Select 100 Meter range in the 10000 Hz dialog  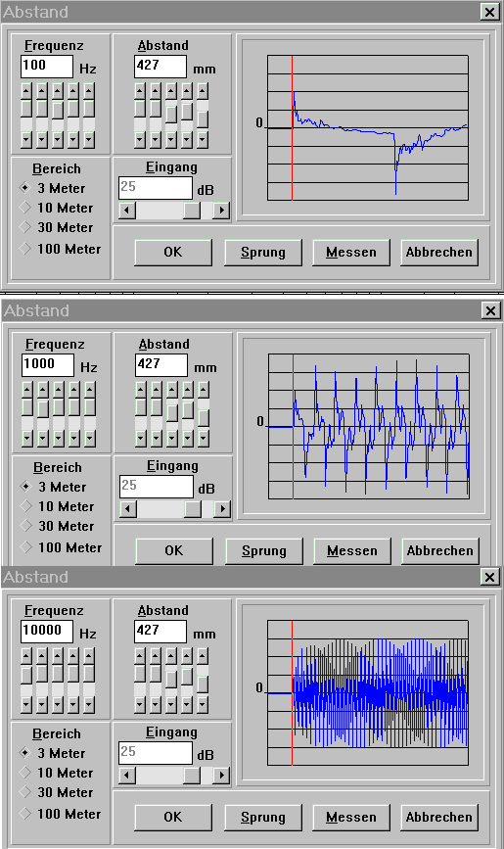[60, 814]
